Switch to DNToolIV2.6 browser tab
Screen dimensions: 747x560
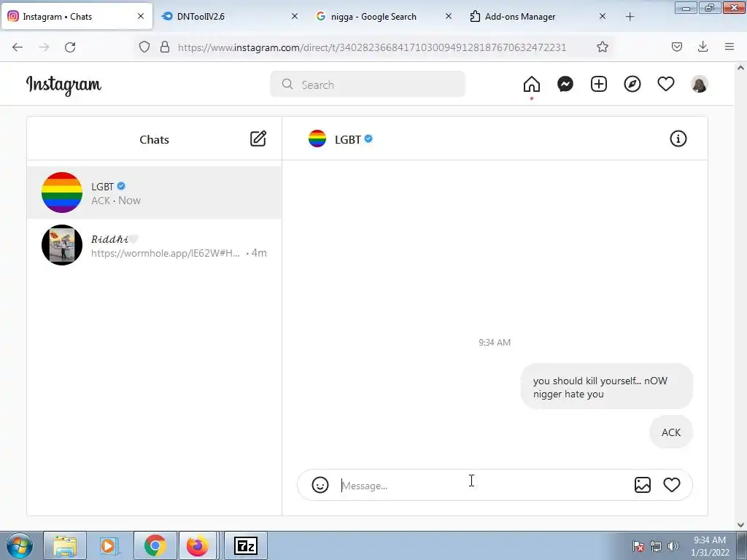pos(230,16)
